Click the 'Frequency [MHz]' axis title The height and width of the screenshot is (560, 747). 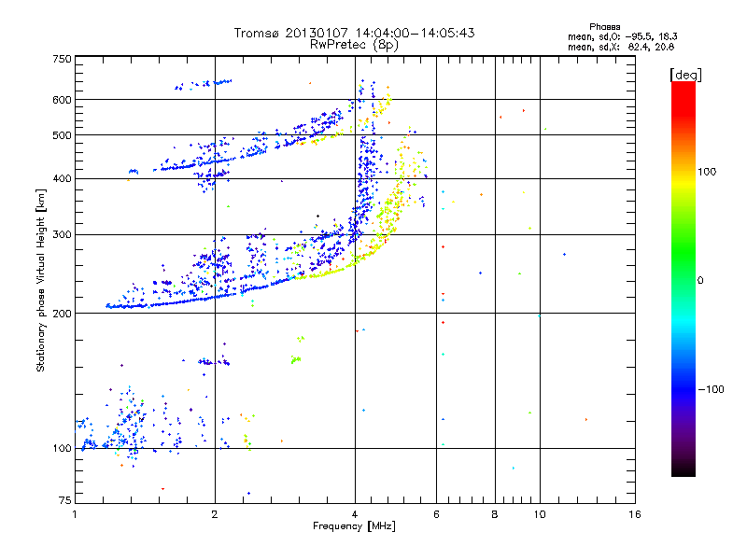click(354, 526)
